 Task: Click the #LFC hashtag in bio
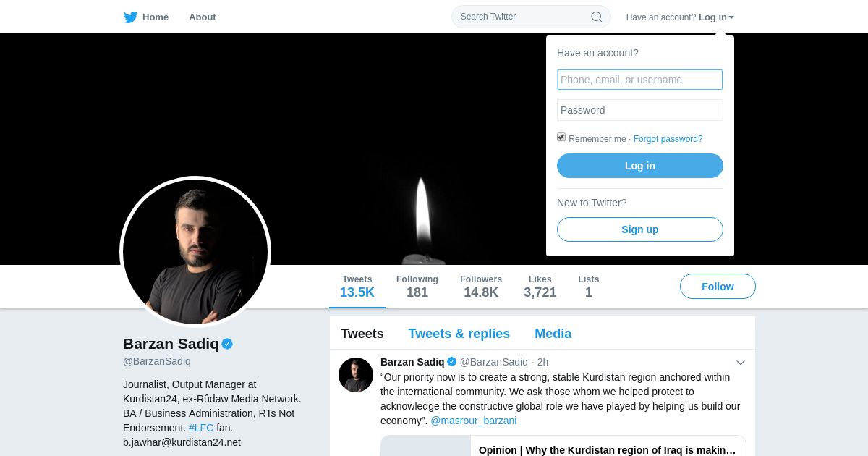[201, 428]
